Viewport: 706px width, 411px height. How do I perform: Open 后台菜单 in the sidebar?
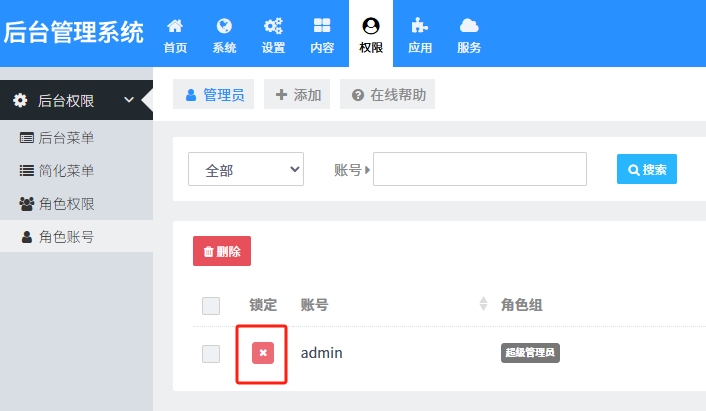66,138
